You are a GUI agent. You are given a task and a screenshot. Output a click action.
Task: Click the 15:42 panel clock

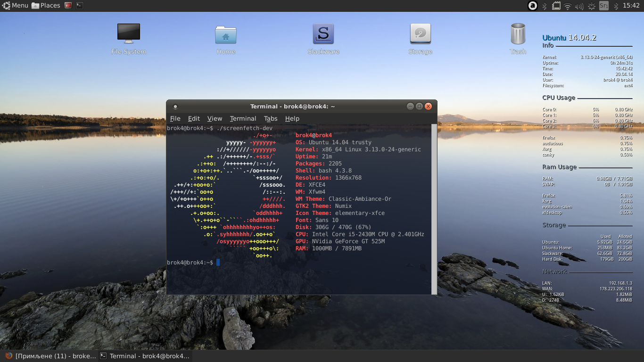click(x=631, y=6)
